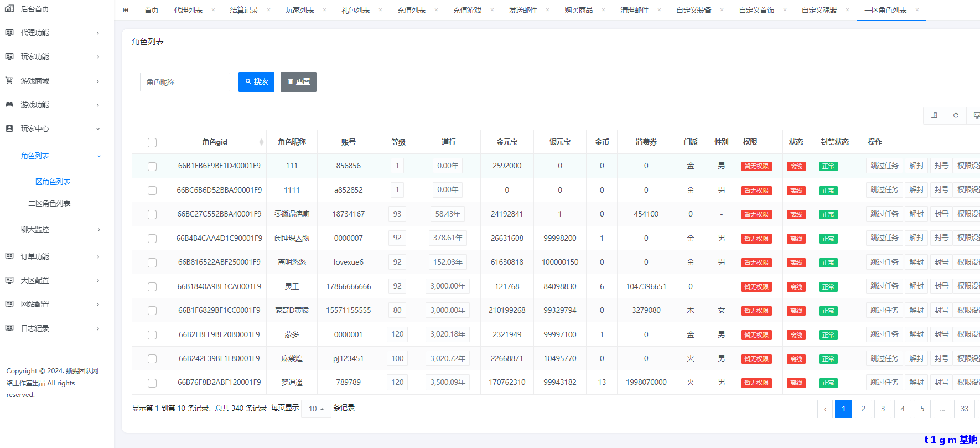Jump to page 33 of results

965,409
